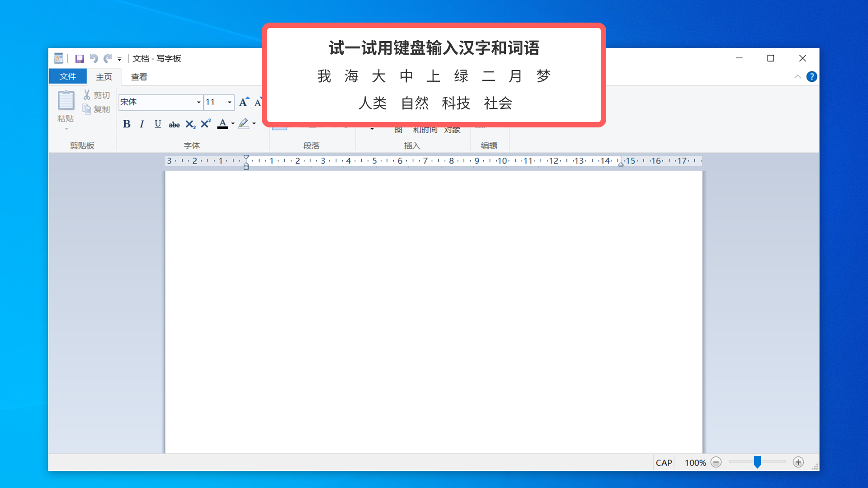
Task: Click the zoom slider handle
Action: [x=757, y=462]
